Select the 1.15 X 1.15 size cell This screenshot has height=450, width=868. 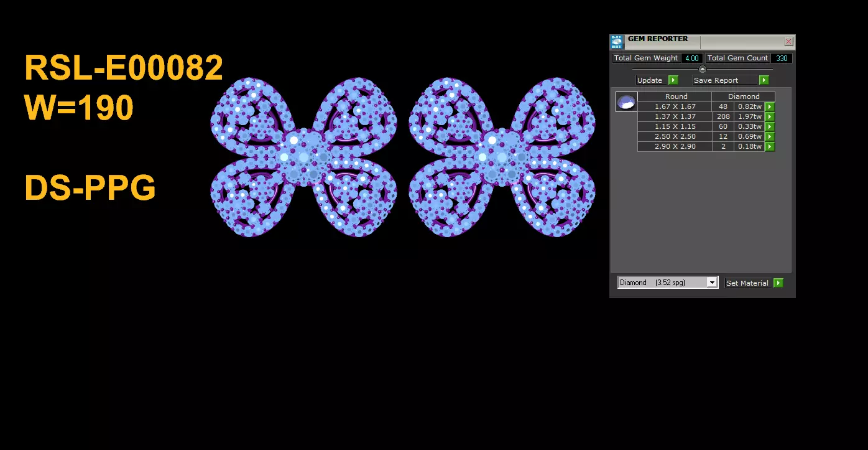point(675,127)
